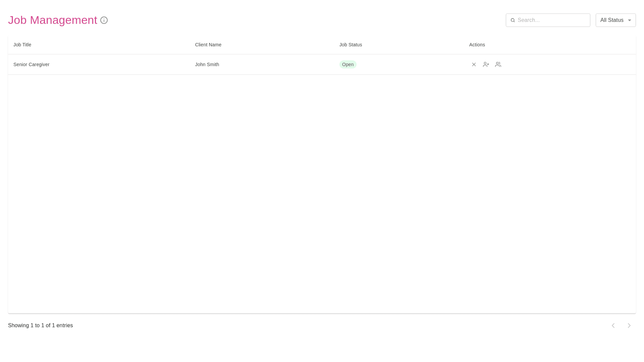
Task: Go to next page with right chevron
Action: [629, 325]
